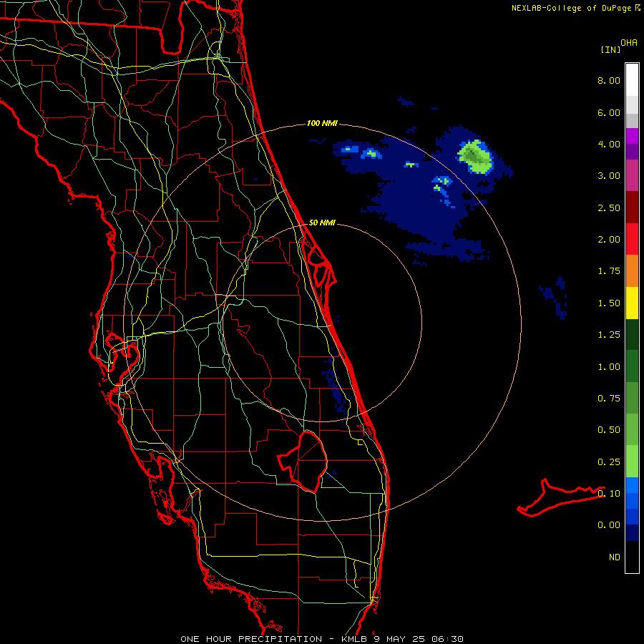This screenshot has height=644, width=644.
Task: Click the [IN] units label
Action: pos(610,49)
